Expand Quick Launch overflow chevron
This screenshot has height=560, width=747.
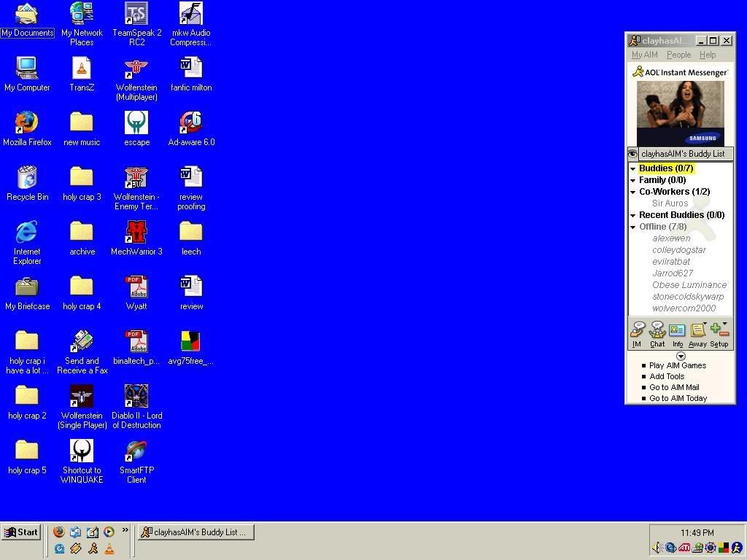coord(125,530)
